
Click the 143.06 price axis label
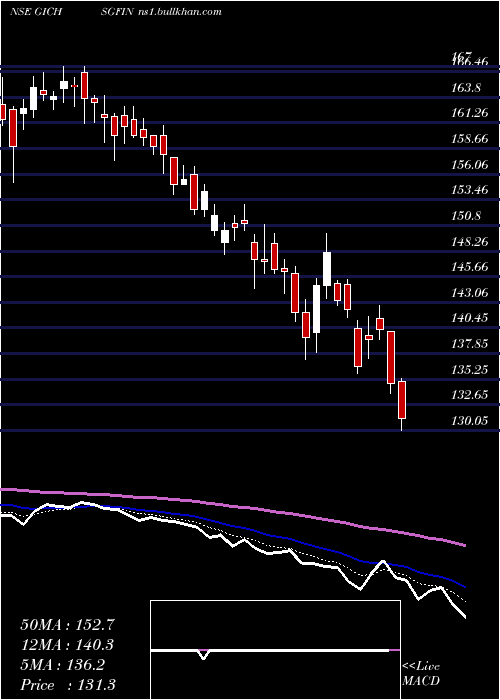pos(470,293)
